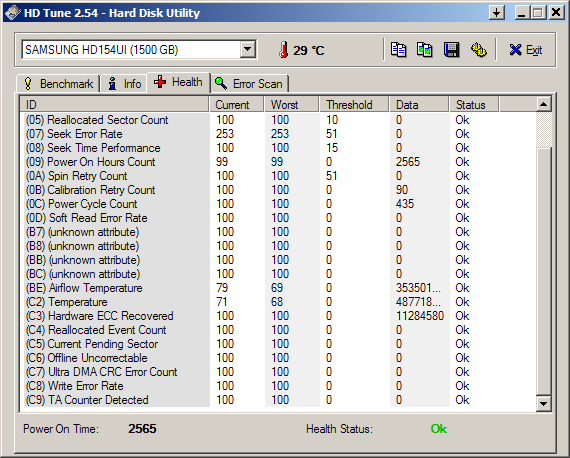Select the Power Cycle Count row

[278, 204]
